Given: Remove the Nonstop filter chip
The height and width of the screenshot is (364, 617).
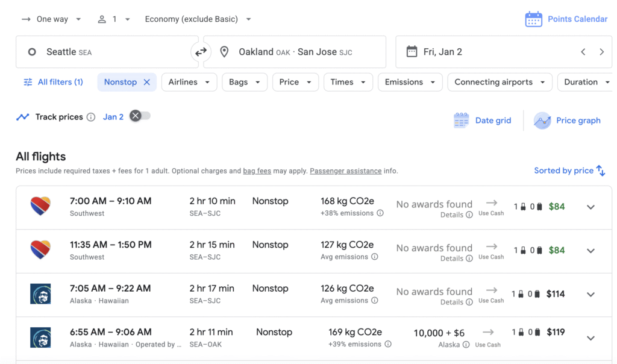Looking at the screenshot, I should [x=146, y=82].
